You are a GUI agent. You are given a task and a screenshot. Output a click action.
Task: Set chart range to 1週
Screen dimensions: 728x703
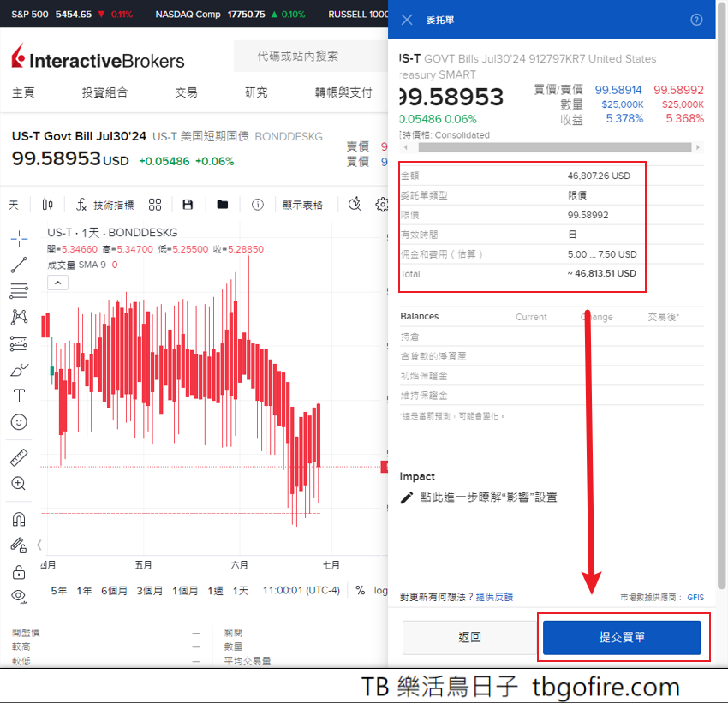coord(216,591)
